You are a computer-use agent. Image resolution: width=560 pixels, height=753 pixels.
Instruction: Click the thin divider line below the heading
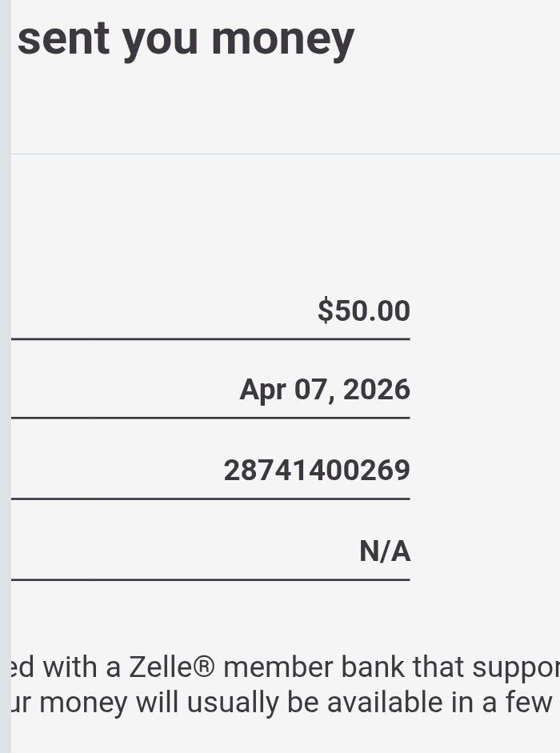(x=280, y=154)
